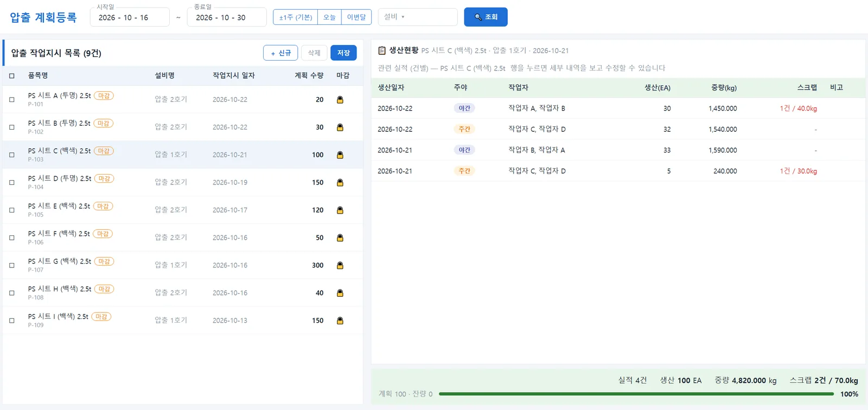
Task: Click the lock icon for PS 시트 A row
Action: click(340, 100)
